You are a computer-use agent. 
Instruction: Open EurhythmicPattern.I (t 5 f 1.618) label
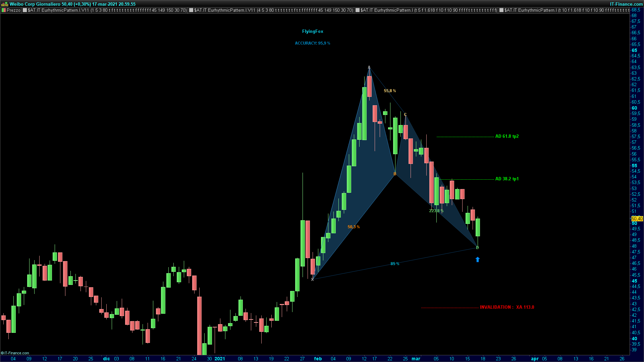click(x=429, y=10)
